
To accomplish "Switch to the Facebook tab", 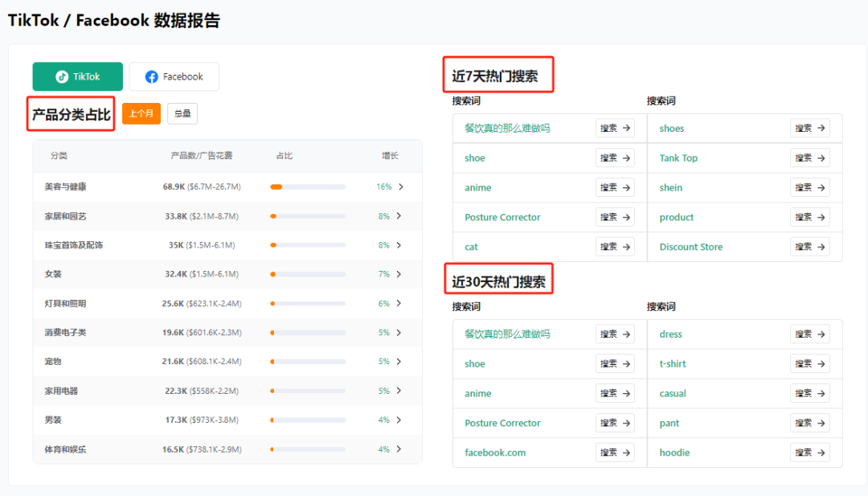I will pos(174,76).
